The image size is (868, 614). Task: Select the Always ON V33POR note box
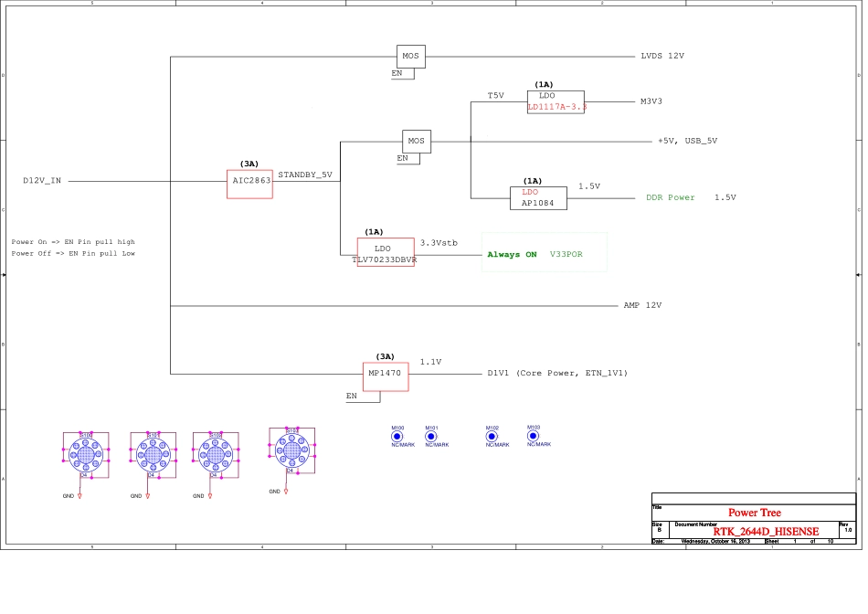pos(545,253)
